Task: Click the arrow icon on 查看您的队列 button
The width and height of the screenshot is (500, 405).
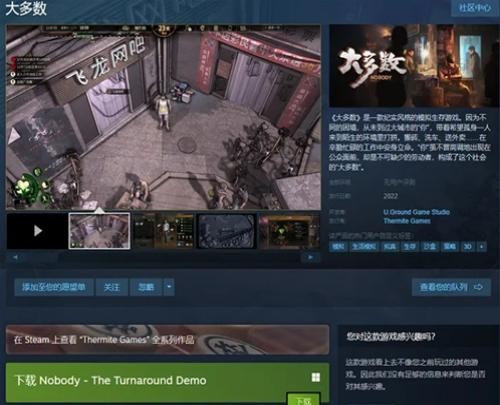Action: 478,287
